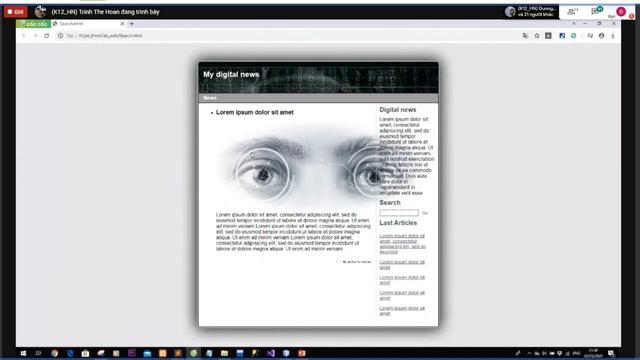The height and width of the screenshot is (360, 640).
Task: Open the green Cốc Cốc browser menu button
Action: click(34, 24)
